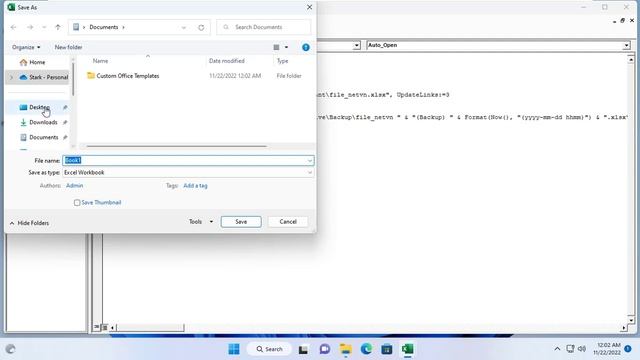Viewport: 640px width, 360px height.
Task: Expand address bar previous locations dropdown
Action: (x=184, y=27)
